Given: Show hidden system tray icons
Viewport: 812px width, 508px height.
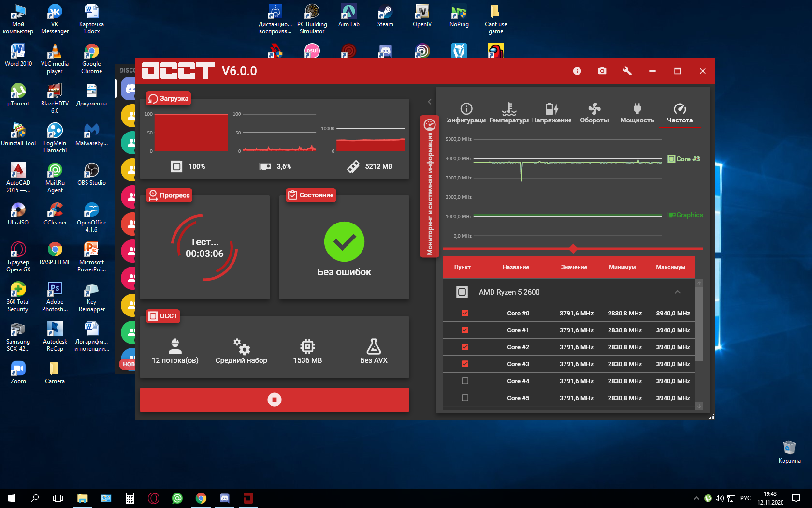Looking at the screenshot, I should 696,498.
